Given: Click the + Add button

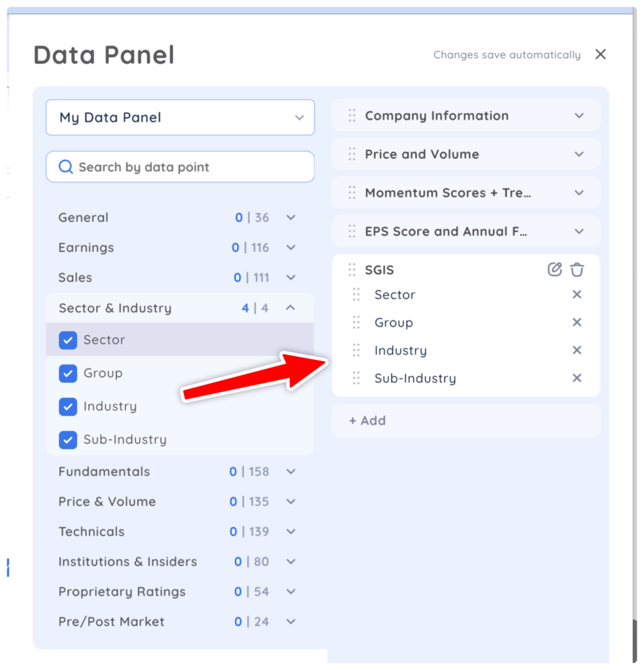Looking at the screenshot, I should point(367,421).
